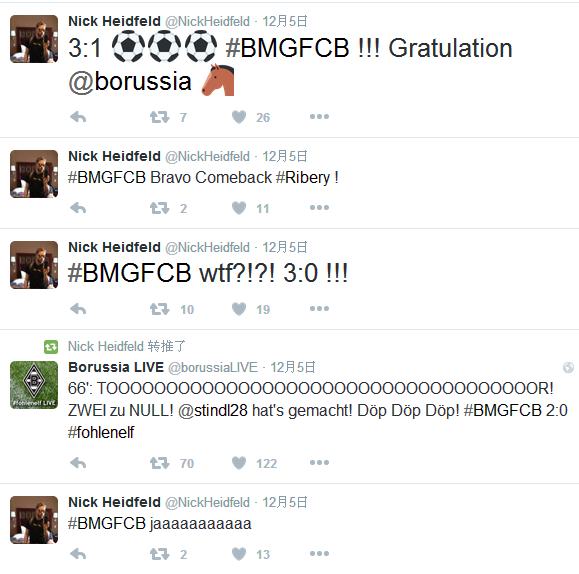Reply to the 3:1 Gratulation tweet
The width and height of the screenshot is (579, 574).
[78, 117]
